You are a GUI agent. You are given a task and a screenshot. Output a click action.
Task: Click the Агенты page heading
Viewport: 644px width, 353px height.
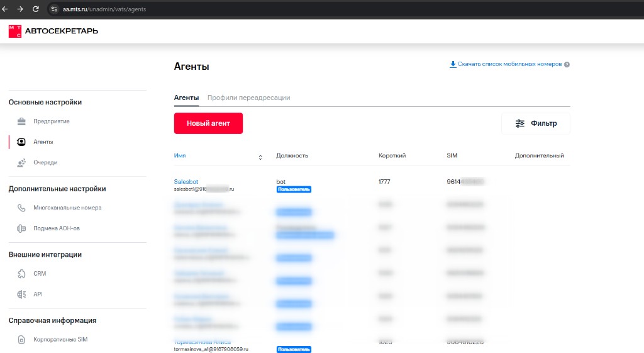point(191,66)
